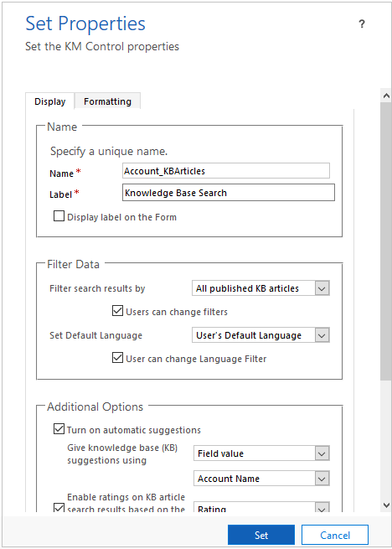Edit the Name field Account_KBArticles

click(226, 171)
